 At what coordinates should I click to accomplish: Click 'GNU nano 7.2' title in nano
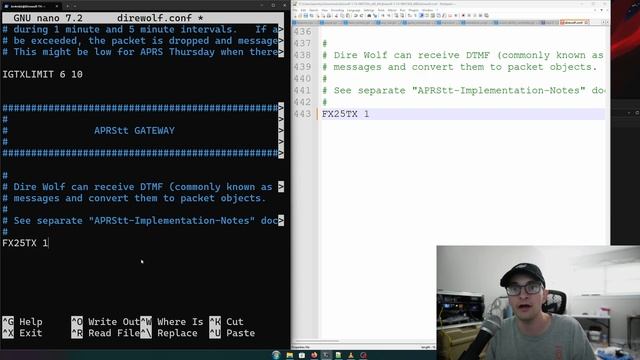48,18
